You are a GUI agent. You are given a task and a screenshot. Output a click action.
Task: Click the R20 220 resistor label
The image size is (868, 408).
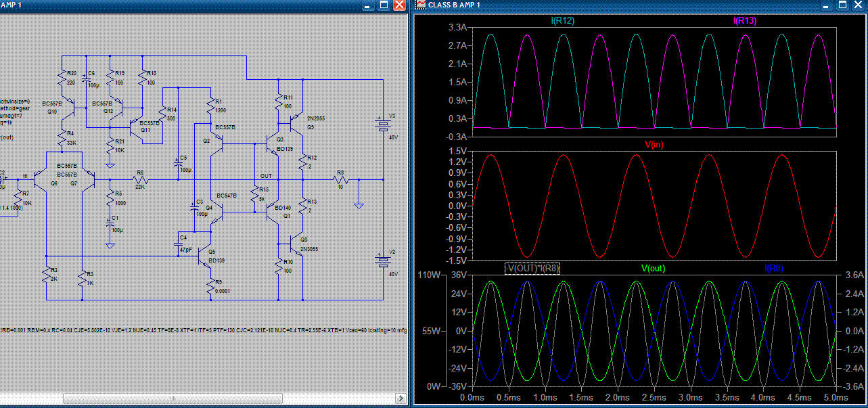pos(72,78)
